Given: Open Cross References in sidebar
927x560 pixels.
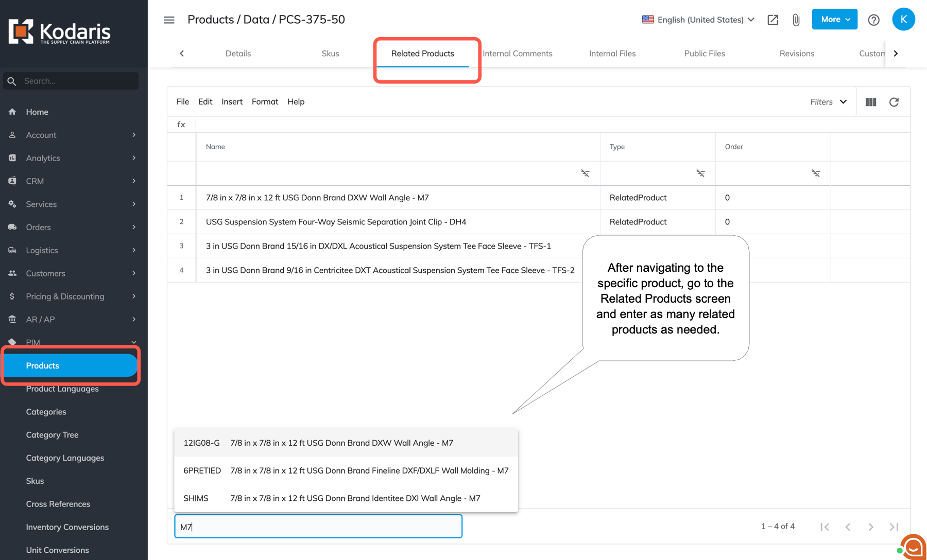Looking at the screenshot, I should [x=58, y=504].
